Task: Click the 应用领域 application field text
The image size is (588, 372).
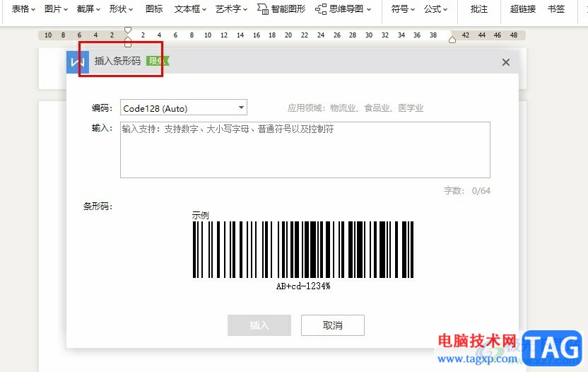Action: (x=355, y=108)
